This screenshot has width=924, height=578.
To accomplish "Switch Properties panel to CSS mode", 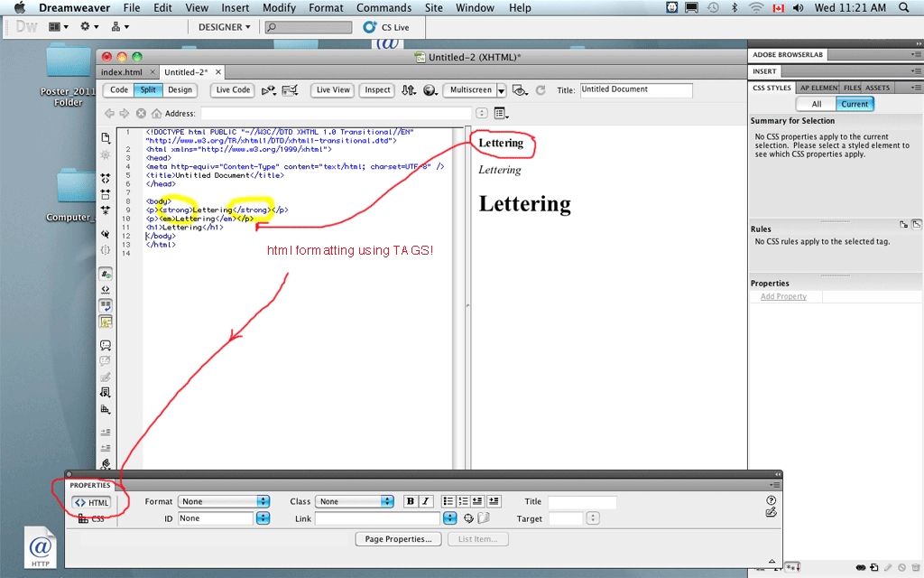I will (91, 519).
